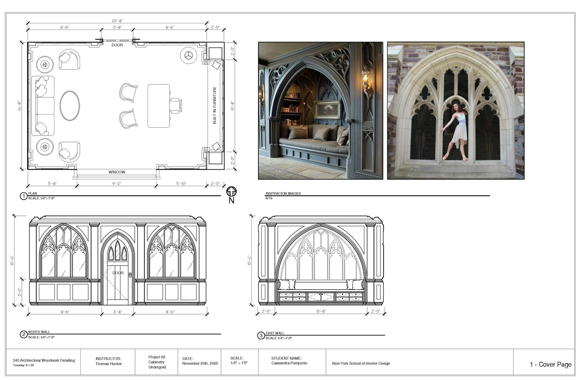Click the 'DOOR' label in north elevation
This screenshot has width=588, height=380.
coord(118,273)
